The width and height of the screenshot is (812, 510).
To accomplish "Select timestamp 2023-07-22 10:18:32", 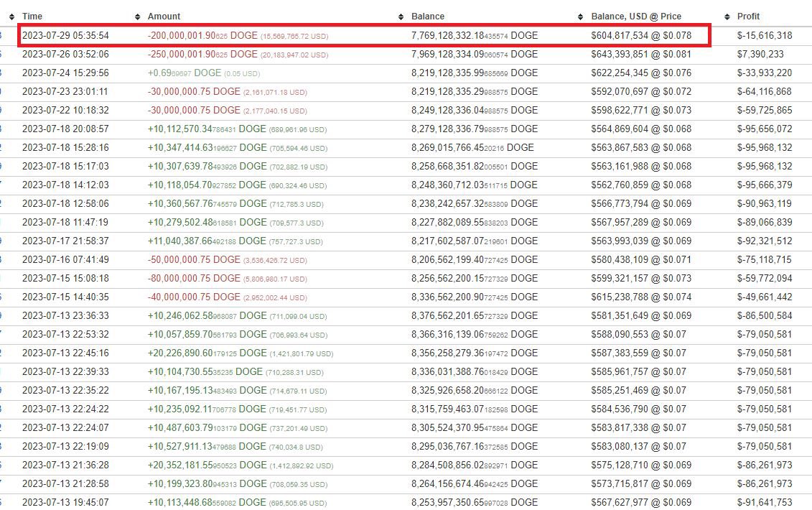I will tap(66, 111).
